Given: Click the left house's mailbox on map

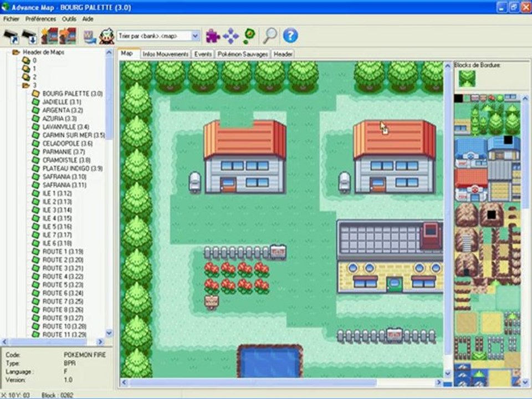Looking at the screenshot, I should 195,182.
